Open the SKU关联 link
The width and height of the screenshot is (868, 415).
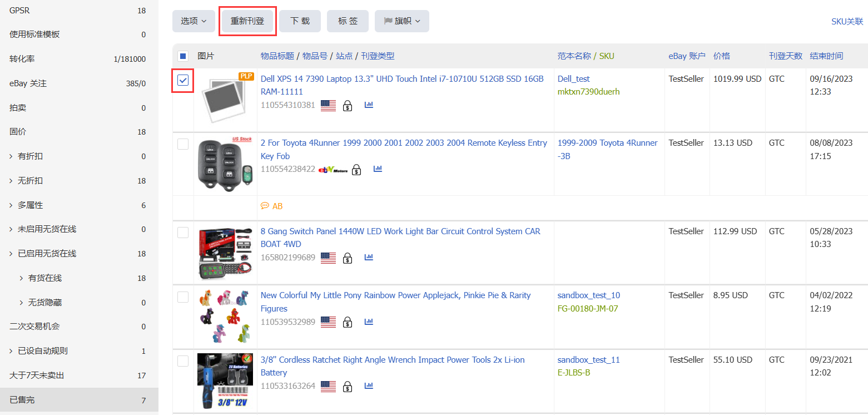pos(847,22)
